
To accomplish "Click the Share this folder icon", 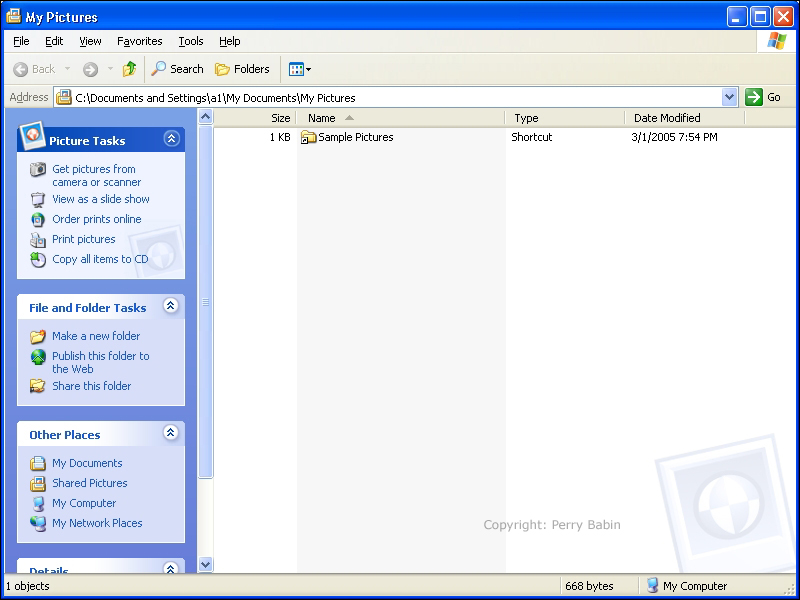I will pos(38,386).
